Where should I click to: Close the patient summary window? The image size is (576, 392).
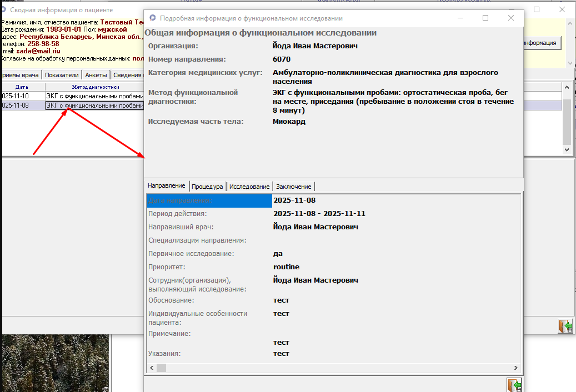[562, 10]
